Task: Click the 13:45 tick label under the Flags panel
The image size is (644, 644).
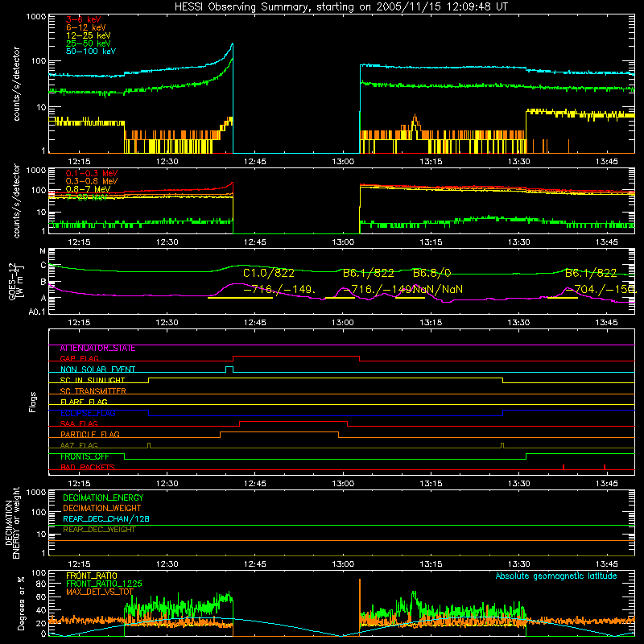Action: point(606,484)
